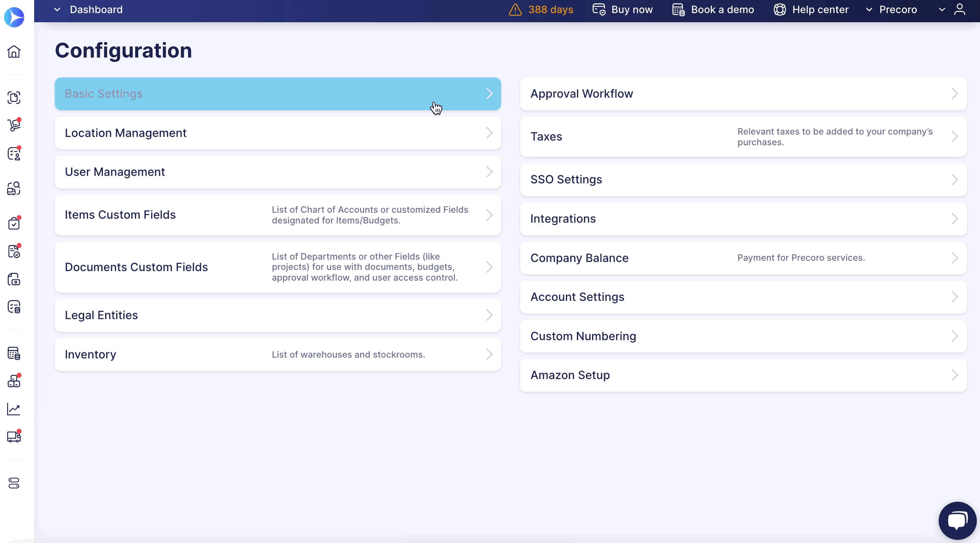Open the delivery truck sidebar icon

click(x=14, y=437)
